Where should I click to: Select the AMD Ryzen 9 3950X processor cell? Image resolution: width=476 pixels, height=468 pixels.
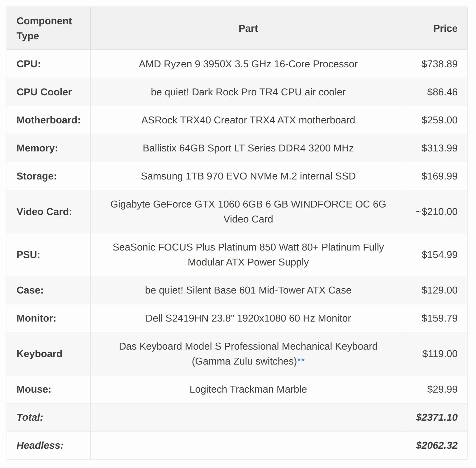(248, 64)
